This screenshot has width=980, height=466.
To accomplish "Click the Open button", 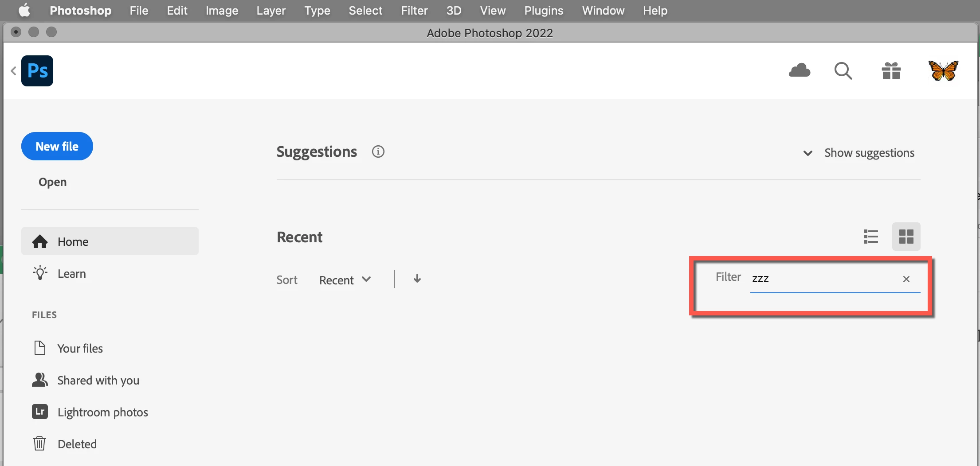I will pos(52,182).
